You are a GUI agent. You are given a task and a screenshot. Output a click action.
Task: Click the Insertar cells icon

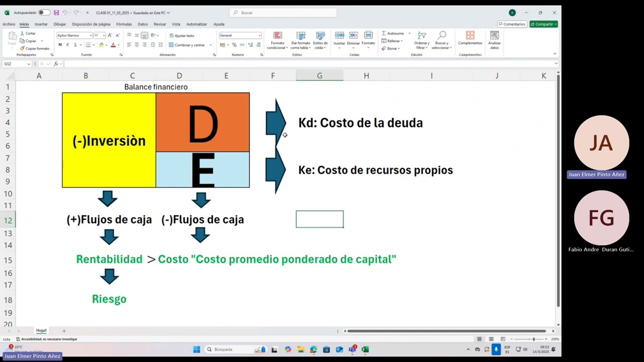(x=340, y=35)
